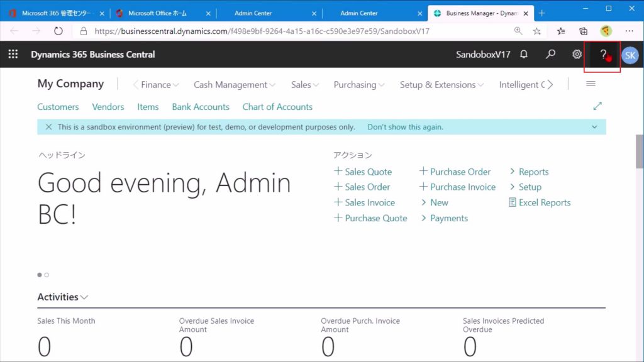Open the browser profile avatar
This screenshot has width=644, height=362.
click(606, 31)
